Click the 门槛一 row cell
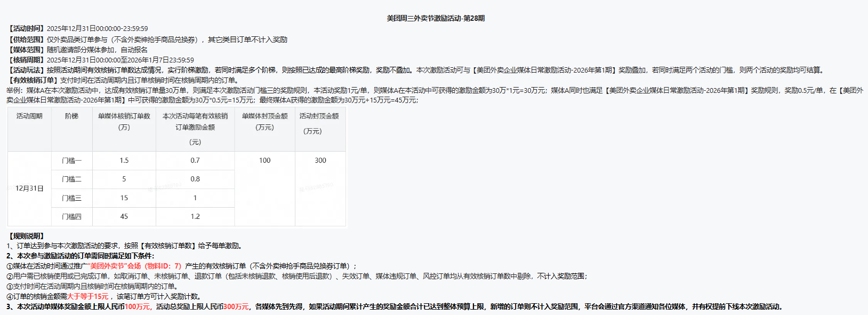 [71, 161]
